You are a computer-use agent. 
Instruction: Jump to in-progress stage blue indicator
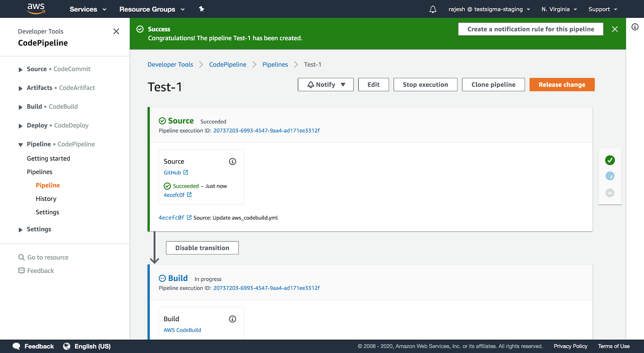pos(610,176)
